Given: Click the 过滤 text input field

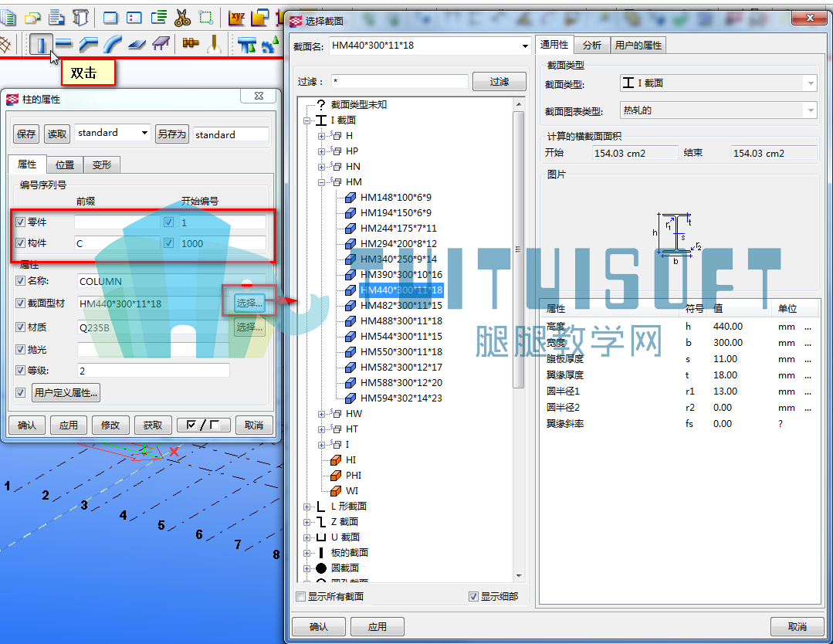Looking at the screenshot, I should (399, 81).
